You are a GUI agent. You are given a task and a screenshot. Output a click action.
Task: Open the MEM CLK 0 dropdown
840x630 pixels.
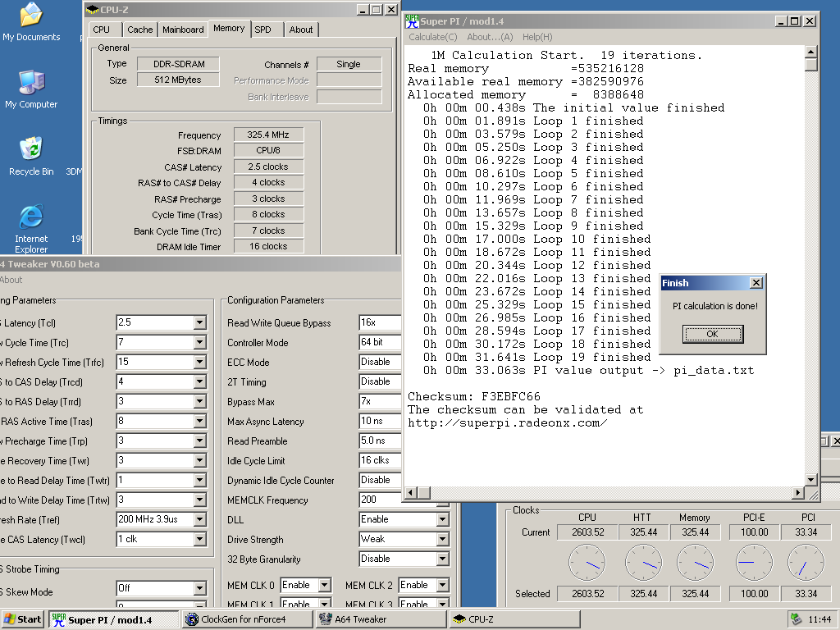point(325,586)
